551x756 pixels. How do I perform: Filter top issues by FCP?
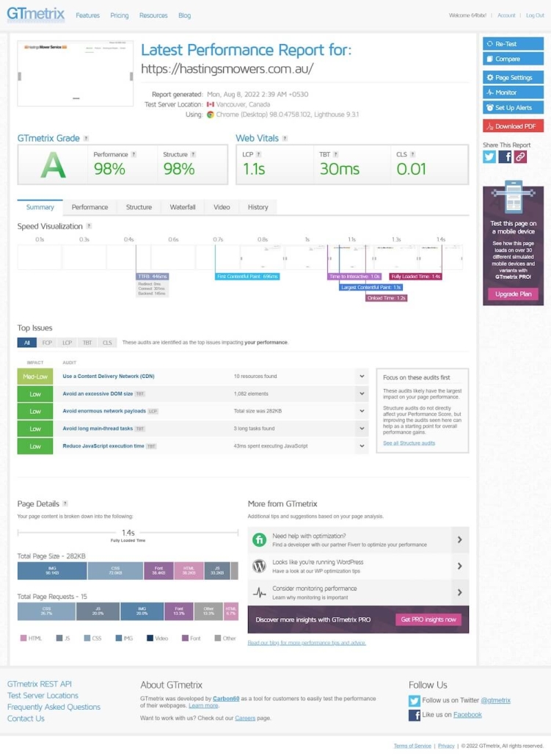coord(47,343)
